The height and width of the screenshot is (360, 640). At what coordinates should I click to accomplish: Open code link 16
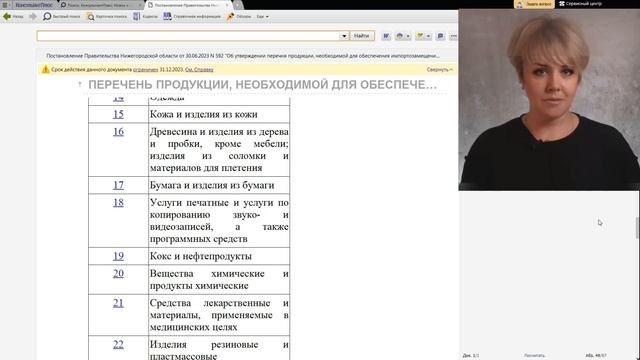coord(118,132)
